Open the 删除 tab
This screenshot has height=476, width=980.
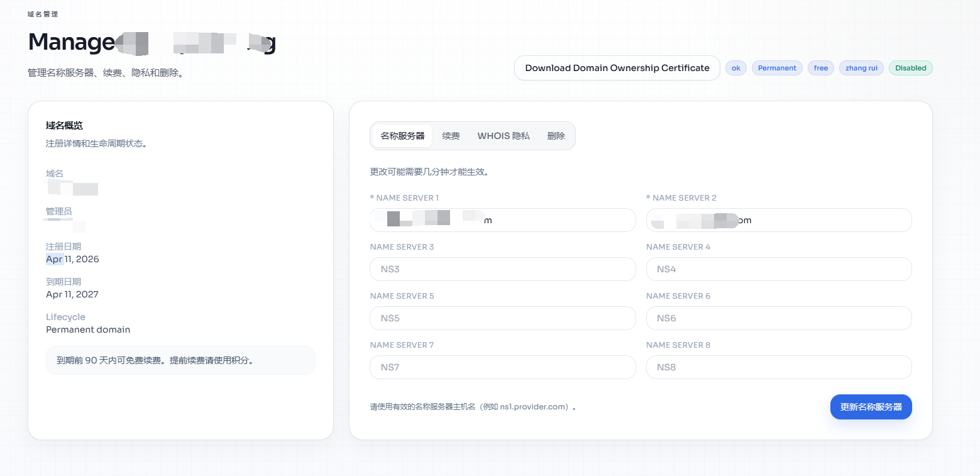tap(556, 136)
